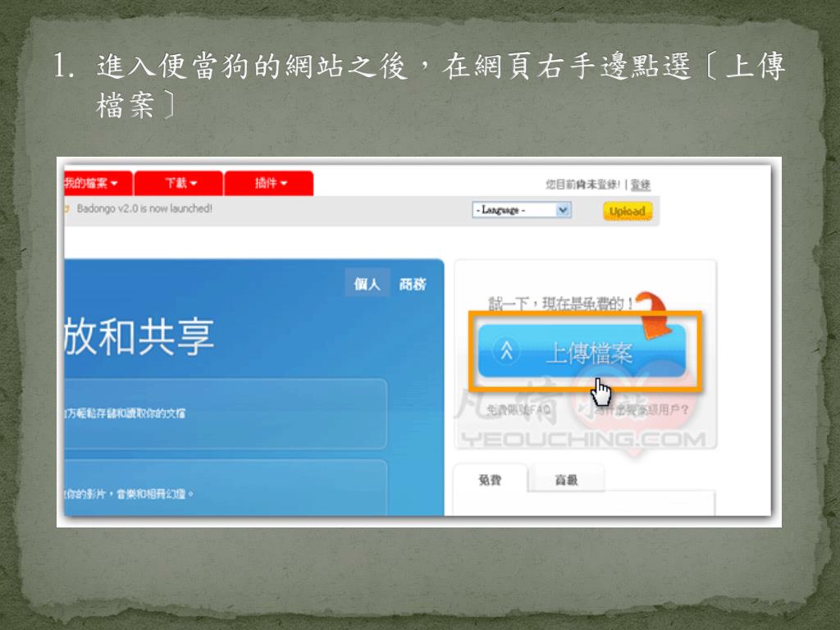Open the 我的檔案 red dropdown menu
840x630 pixels.
(98, 183)
